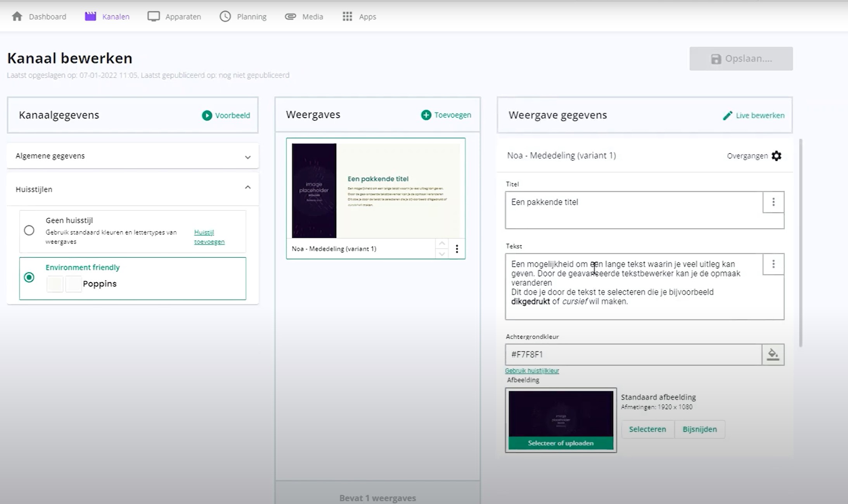This screenshot has width=848, height=504.
Task: Click the three-dot menu beside Tekst field
Action: [773, 264]
